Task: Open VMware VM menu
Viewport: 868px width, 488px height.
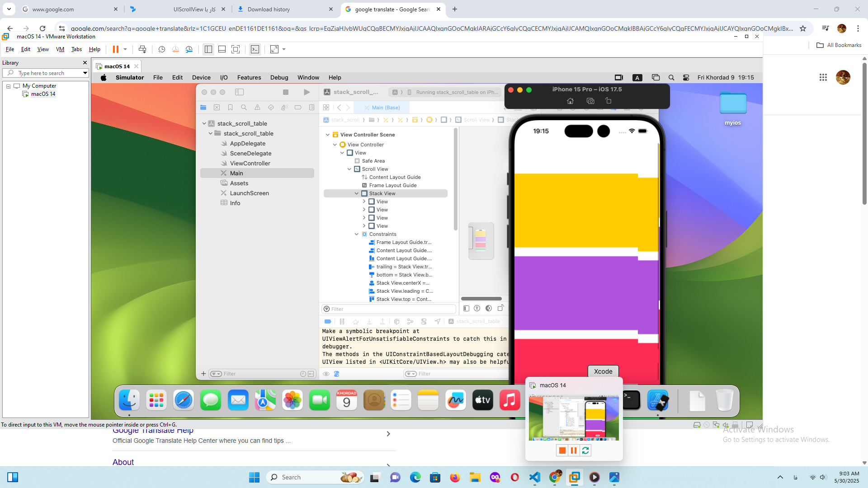Action: coord(60,49)
